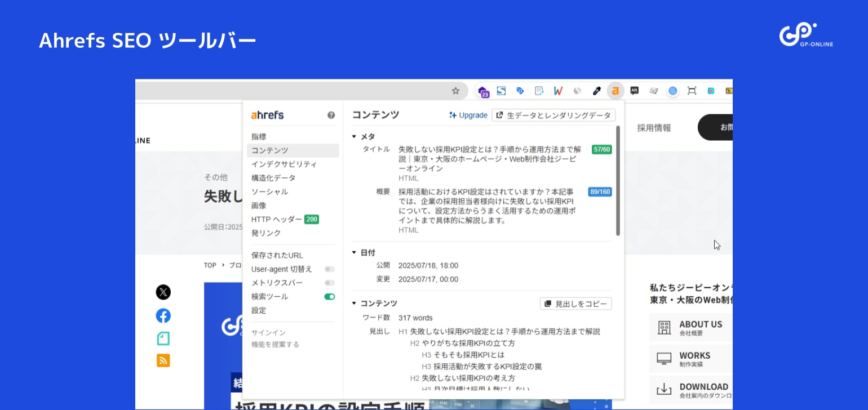868x410 pixels.
Task: Open 採用情報 nav link on webpage
Action: [x=654, y=128]
